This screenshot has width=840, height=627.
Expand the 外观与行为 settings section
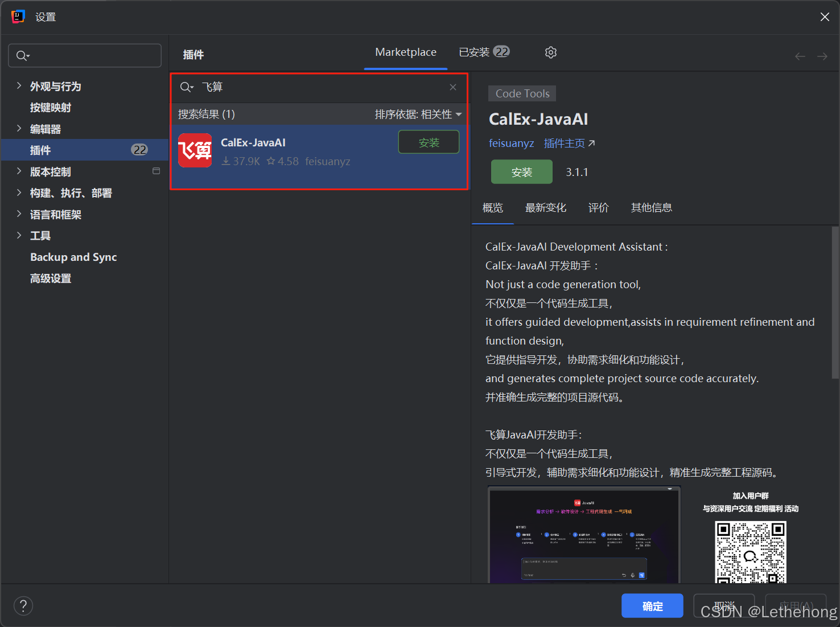pyautogui.click(x=19, y=85)
